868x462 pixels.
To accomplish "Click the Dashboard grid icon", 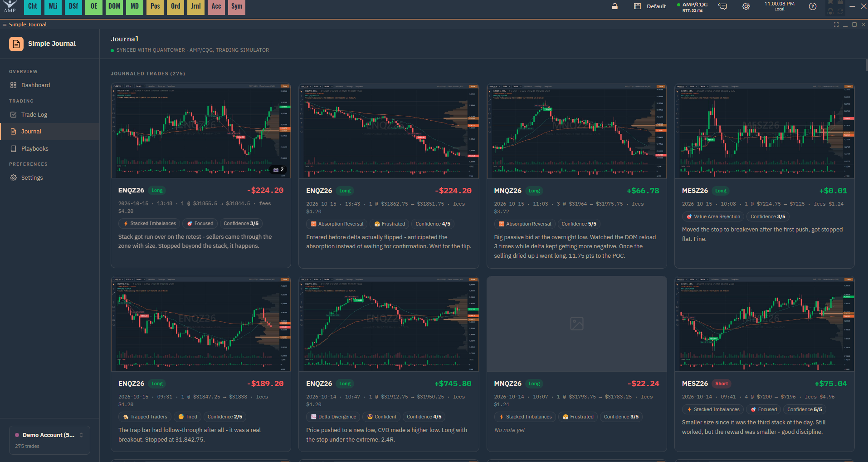I will pyautogui.click(x=14, y=85).
